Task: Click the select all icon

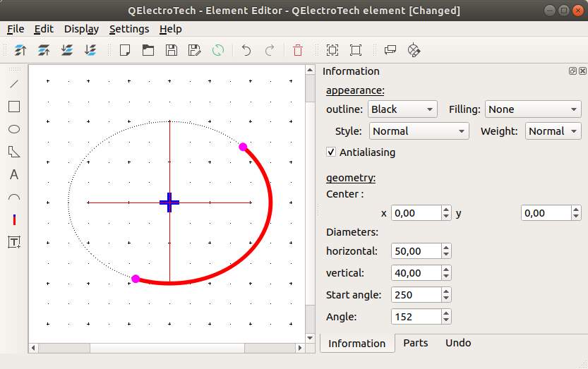Action: click(x=332, y=50)
